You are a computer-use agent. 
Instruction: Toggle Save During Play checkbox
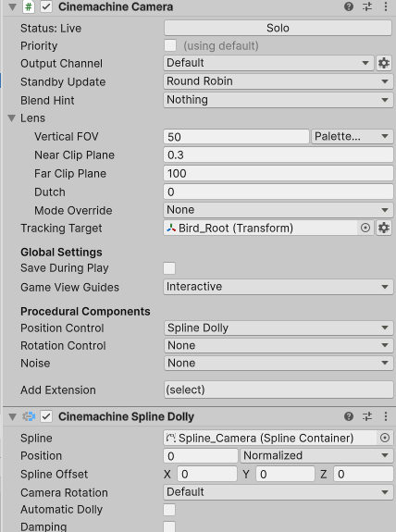pyautogui.click(x=169, y=268)
